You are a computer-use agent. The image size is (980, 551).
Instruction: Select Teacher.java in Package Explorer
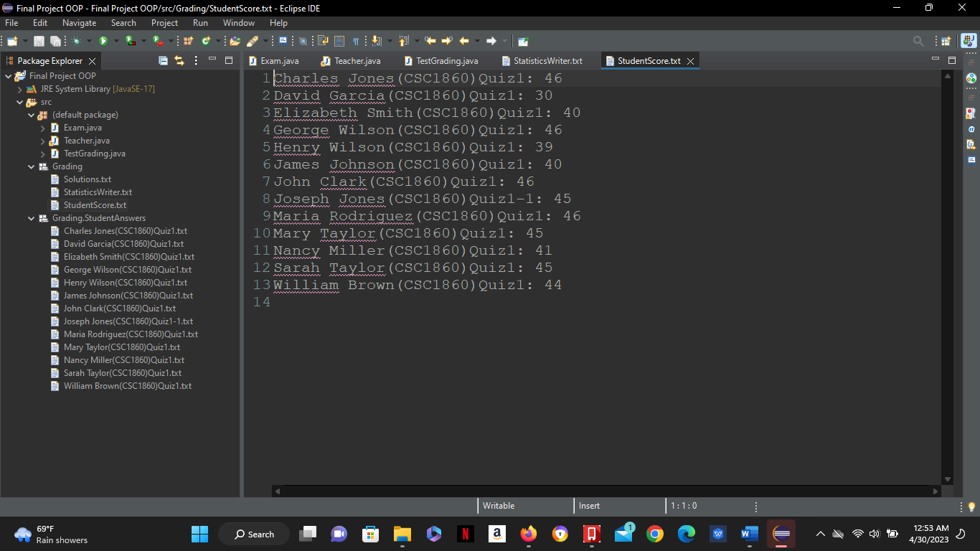click(x=87, y=141)
